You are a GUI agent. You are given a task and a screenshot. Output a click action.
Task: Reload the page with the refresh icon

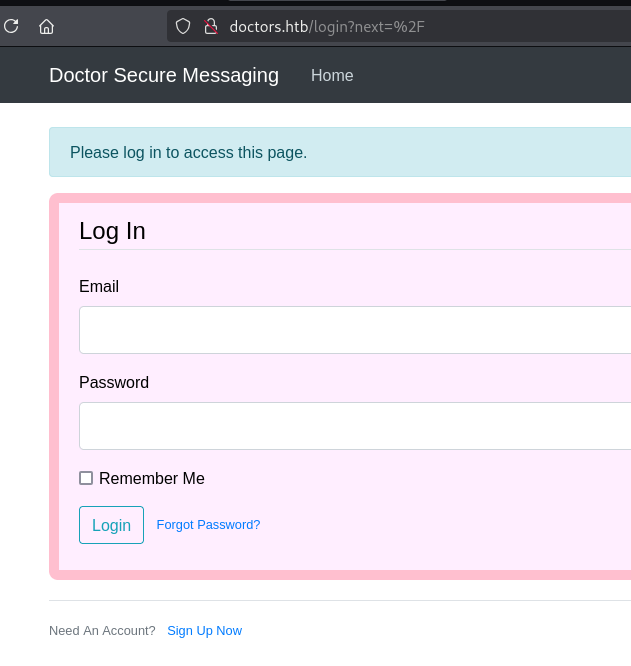11,26
